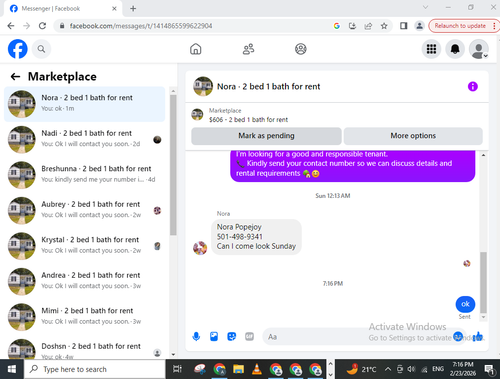The height and width of the screenshot is (379, 500).
Task: Click the chat scrollbar up arrow
Action: (x=483, y=155)
